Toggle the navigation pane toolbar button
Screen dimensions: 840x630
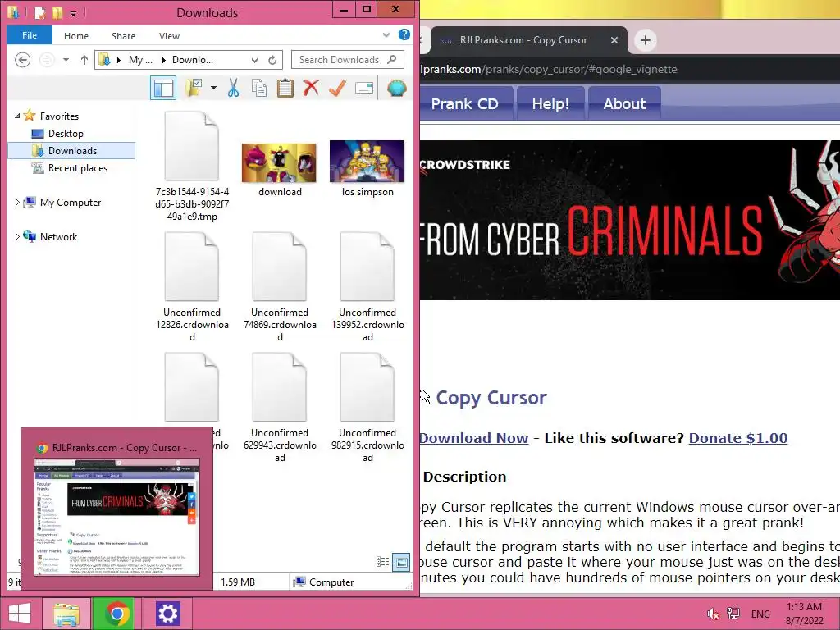pyautogui.click(x=163, y=88)
